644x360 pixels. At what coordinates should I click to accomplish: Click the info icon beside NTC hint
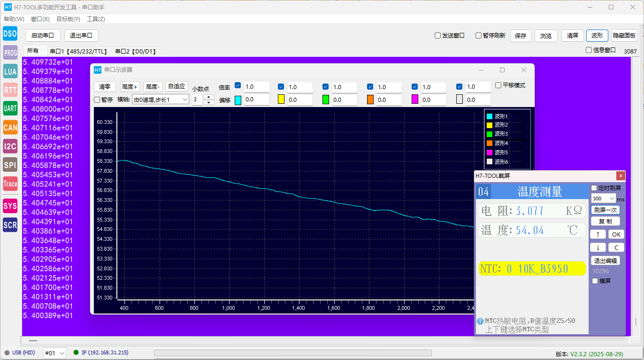[480, 321]
